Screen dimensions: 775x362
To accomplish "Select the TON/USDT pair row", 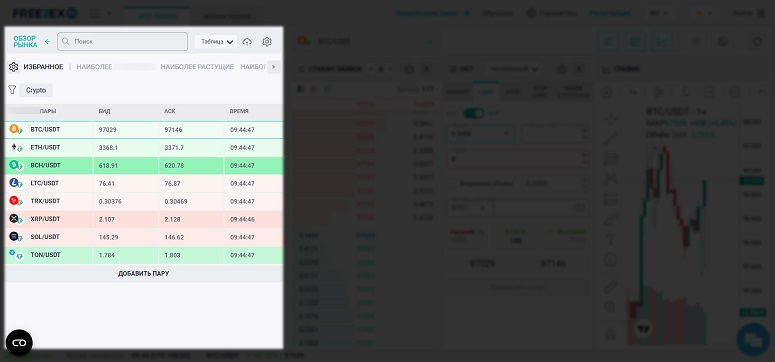I will 144,255.
